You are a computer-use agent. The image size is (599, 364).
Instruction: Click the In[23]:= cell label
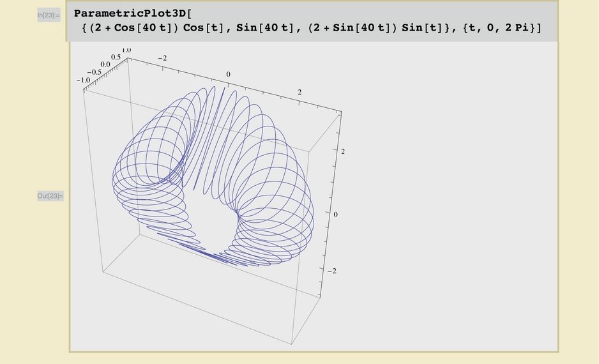click(x=49, y=14)
